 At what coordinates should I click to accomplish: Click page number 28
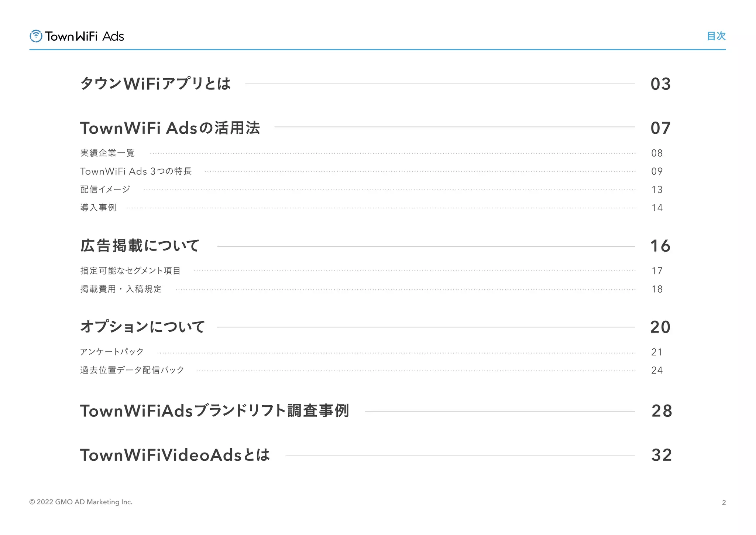point(661,411)
